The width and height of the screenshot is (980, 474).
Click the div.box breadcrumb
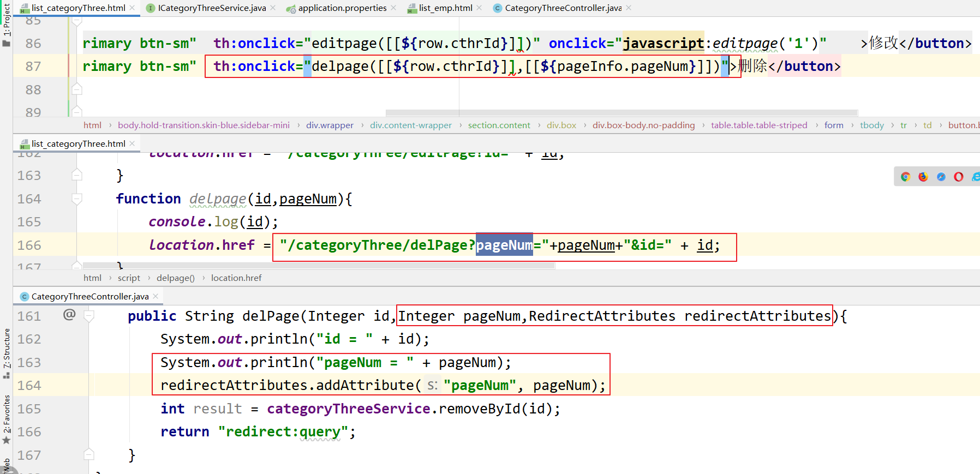click(x=561, y=125)
